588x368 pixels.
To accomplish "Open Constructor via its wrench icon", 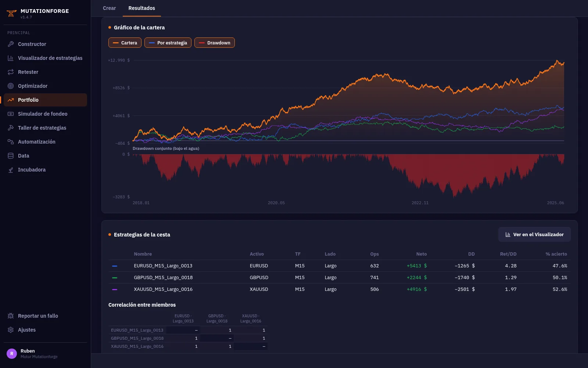I will (x=11, y=44).
